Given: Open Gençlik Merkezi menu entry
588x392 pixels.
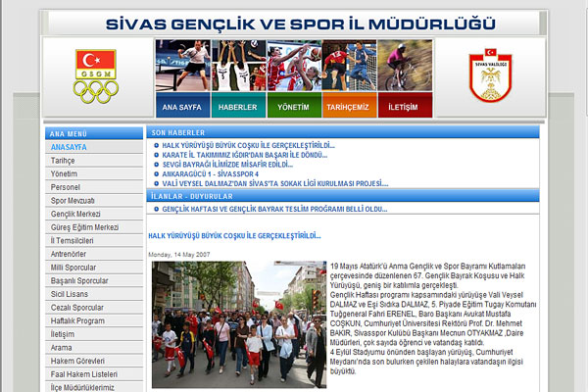Looking at the screenshot, I should [94, 215].
